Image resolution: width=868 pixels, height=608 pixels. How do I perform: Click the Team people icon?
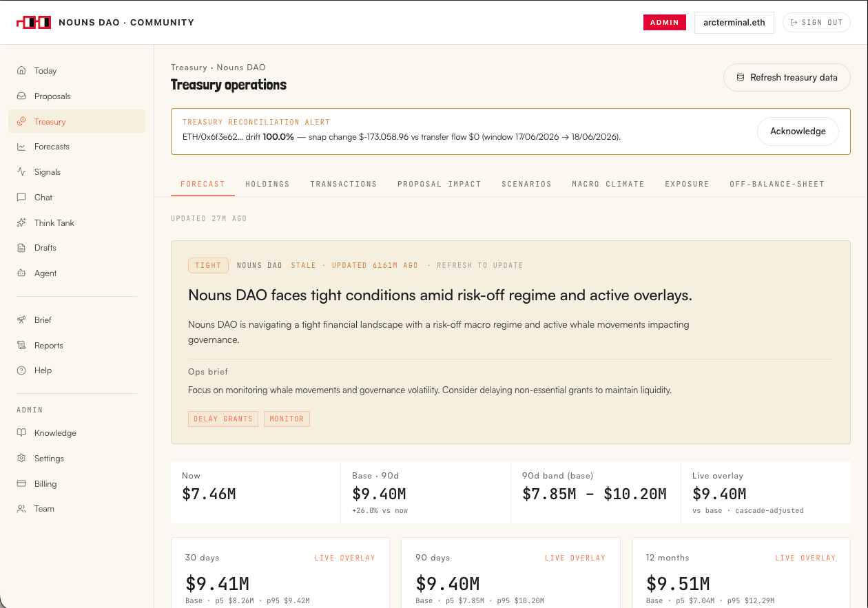(x=21, y=509)
